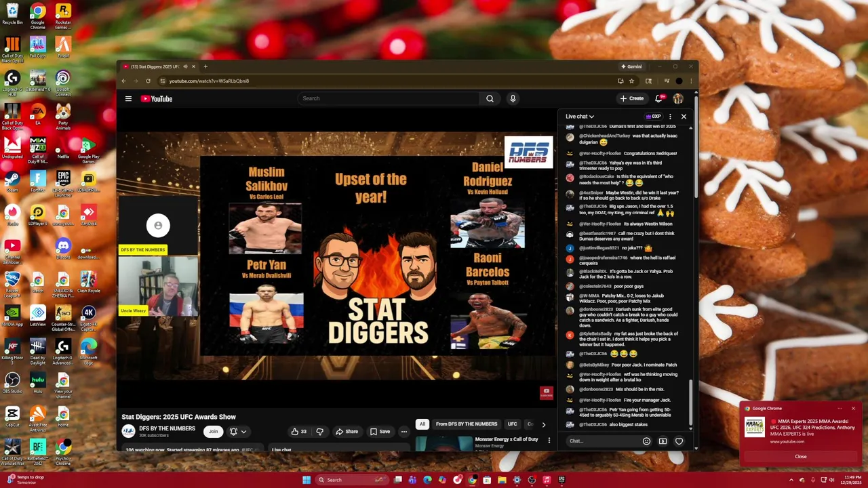The height and width of the screenshot is (488, 868).
Task: Open Discord desktop shortcut
Action: point(63,248)
